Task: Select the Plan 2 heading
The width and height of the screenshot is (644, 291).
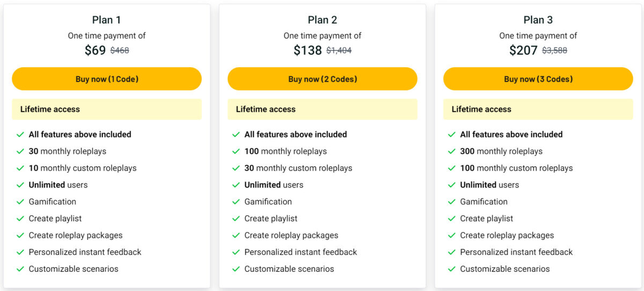Action: (x=323, y=20)
